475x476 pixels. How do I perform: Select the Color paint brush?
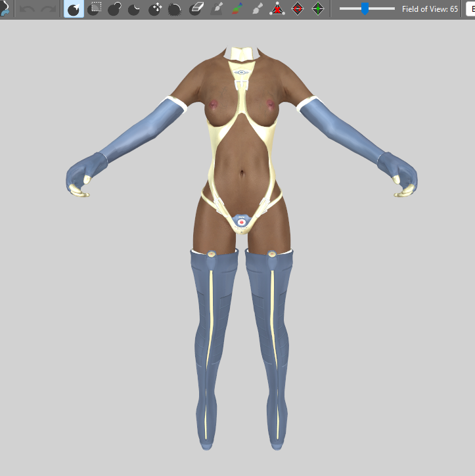237,9
